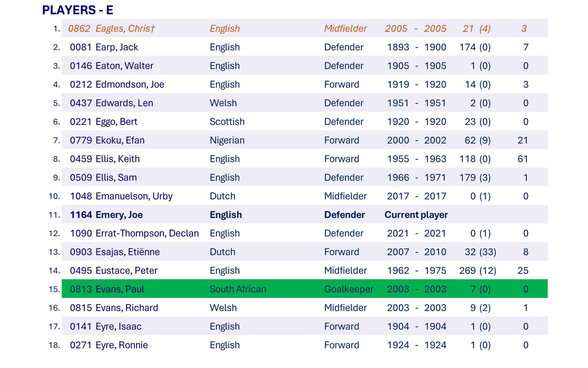Click bold Emery, Joe current player
The height and width of the screenshot is (368, 588).
pyautogui.click(x=119, y=215)
